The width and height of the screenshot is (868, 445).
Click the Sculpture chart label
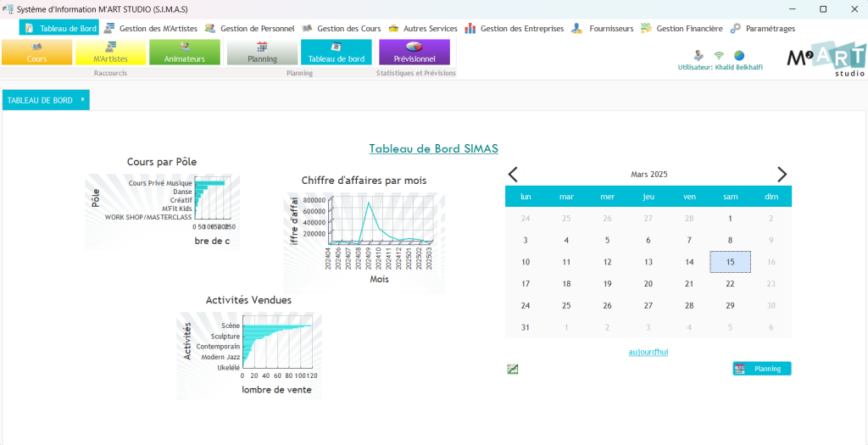(225, 336)
